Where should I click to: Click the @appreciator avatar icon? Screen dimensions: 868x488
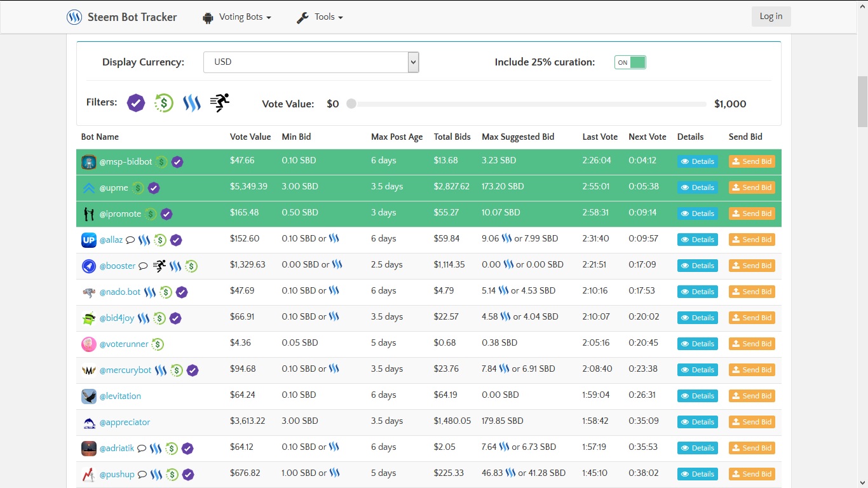pyautogui.click(x=89, y=423)
